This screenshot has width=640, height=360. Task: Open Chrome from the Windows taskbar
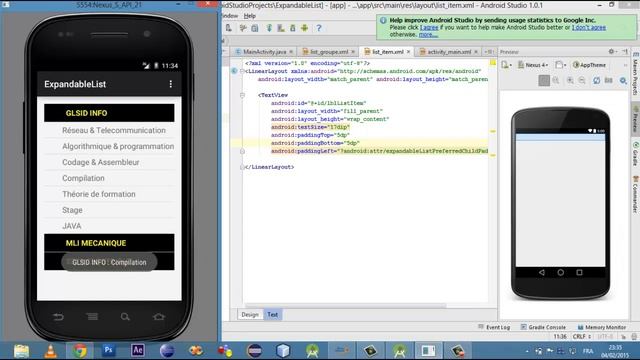click(80, 351)
